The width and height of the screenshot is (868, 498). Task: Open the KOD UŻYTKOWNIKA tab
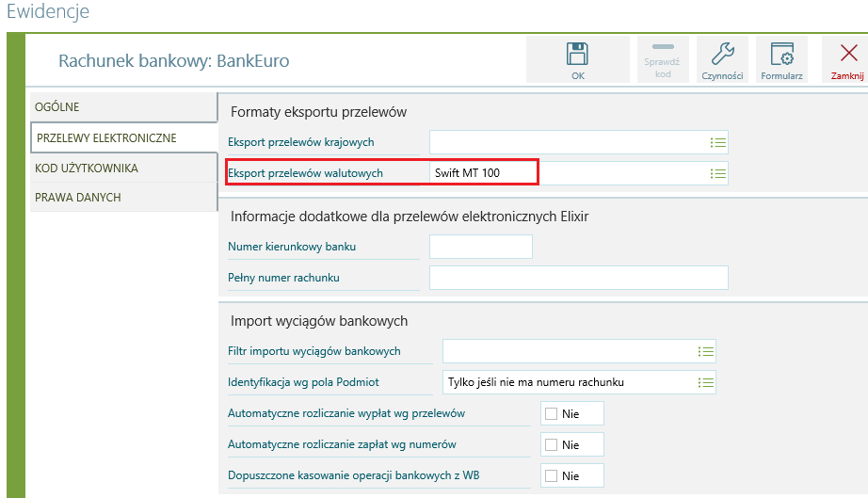(123, 168)
